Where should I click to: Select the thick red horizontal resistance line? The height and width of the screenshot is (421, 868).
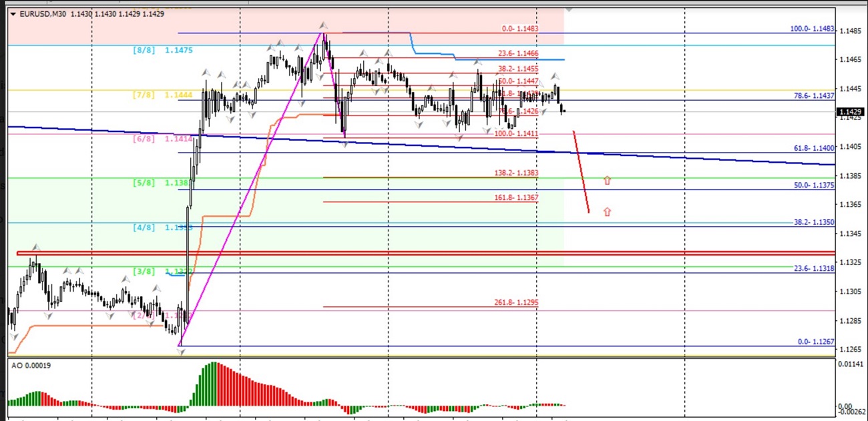tap(401, 253)
